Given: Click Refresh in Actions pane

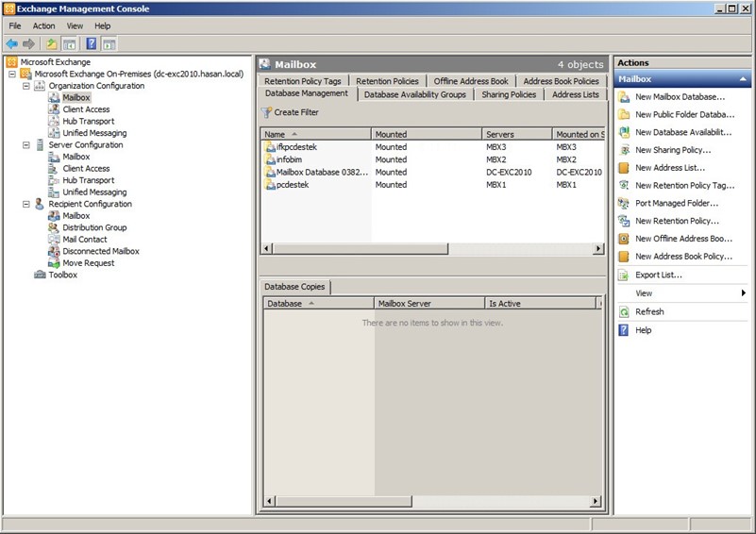Looking at the screenshot, I should [x=649, y=312].
